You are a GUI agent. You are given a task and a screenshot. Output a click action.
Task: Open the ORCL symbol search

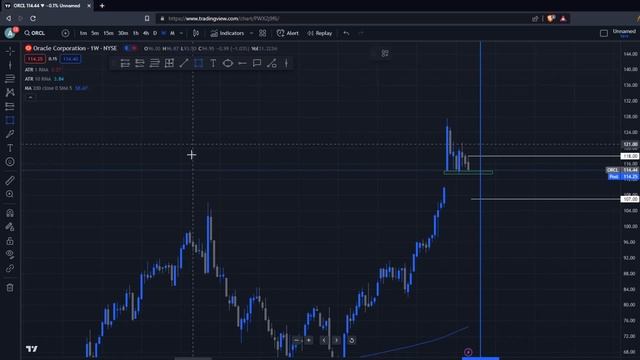35,33
